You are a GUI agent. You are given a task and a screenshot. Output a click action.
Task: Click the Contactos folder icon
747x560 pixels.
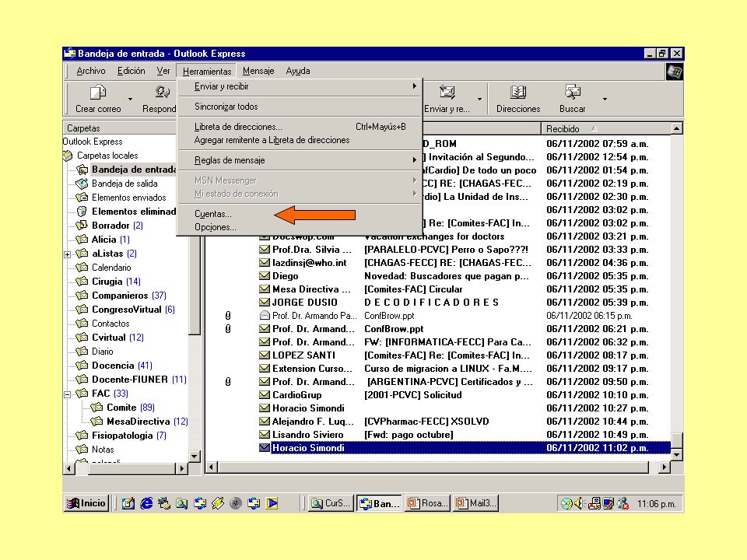[x=82, y=324]
